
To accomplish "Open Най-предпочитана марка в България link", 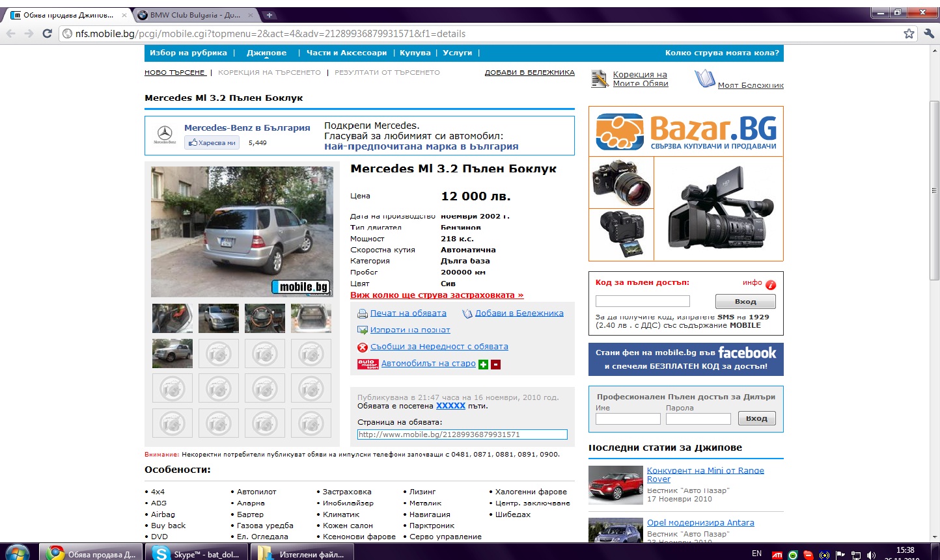I will point(421,146).
